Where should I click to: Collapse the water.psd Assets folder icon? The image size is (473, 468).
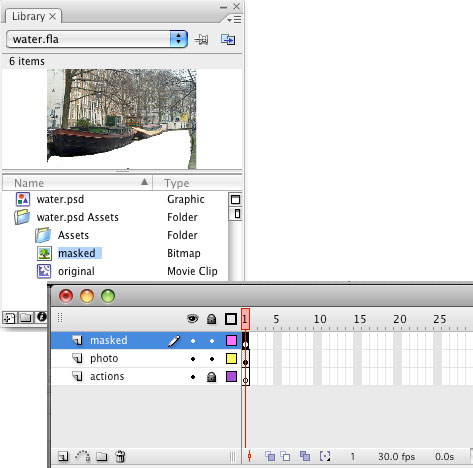22,217
